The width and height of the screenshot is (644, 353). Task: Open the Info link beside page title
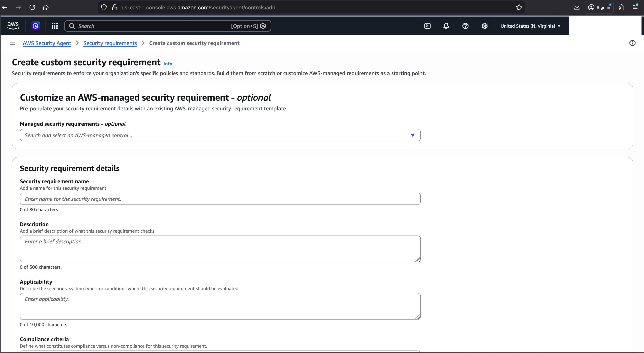coord(168,64)
